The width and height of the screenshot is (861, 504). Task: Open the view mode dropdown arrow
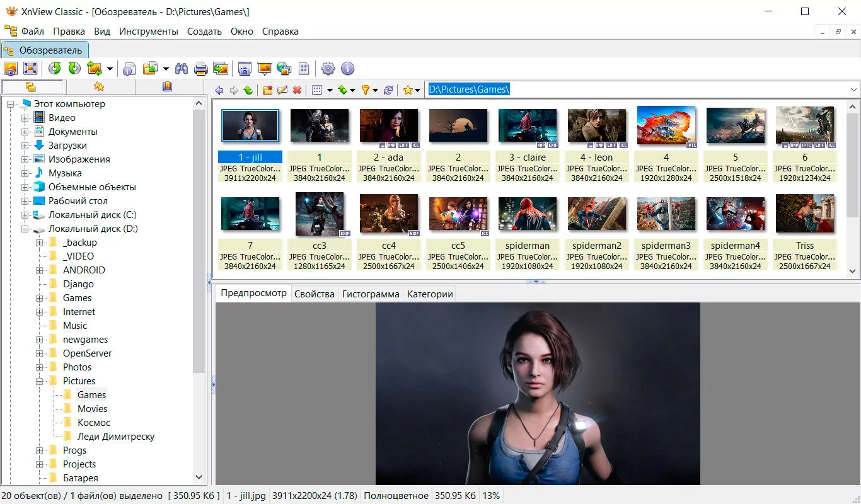330,90
